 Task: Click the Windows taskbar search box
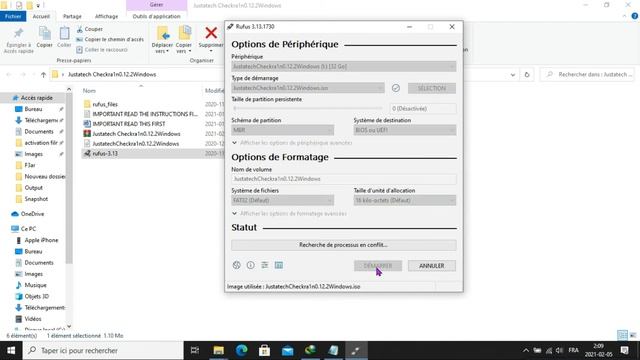103,350
